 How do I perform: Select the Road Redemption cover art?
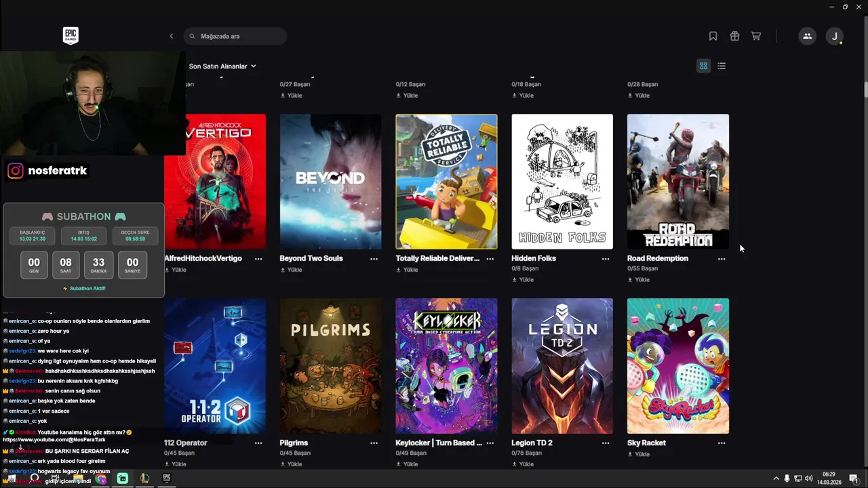(x=678, y=182)
